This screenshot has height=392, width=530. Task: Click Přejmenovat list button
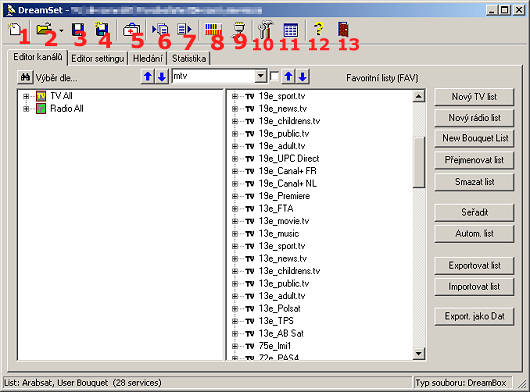click(x=474, y=160)
